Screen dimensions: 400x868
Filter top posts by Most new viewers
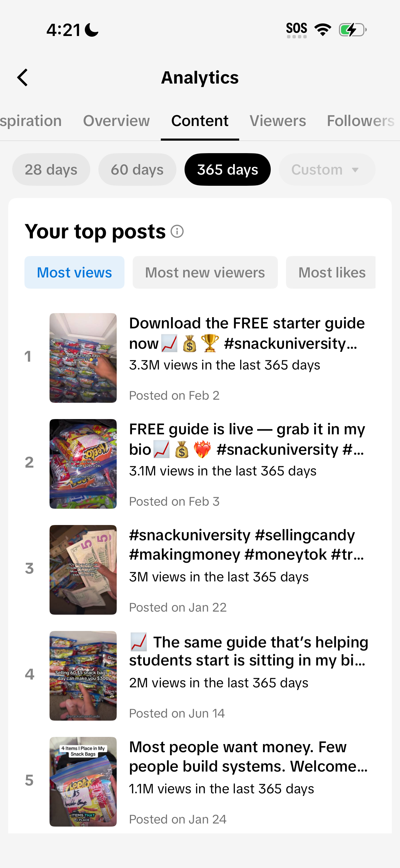tap(205, 272)
